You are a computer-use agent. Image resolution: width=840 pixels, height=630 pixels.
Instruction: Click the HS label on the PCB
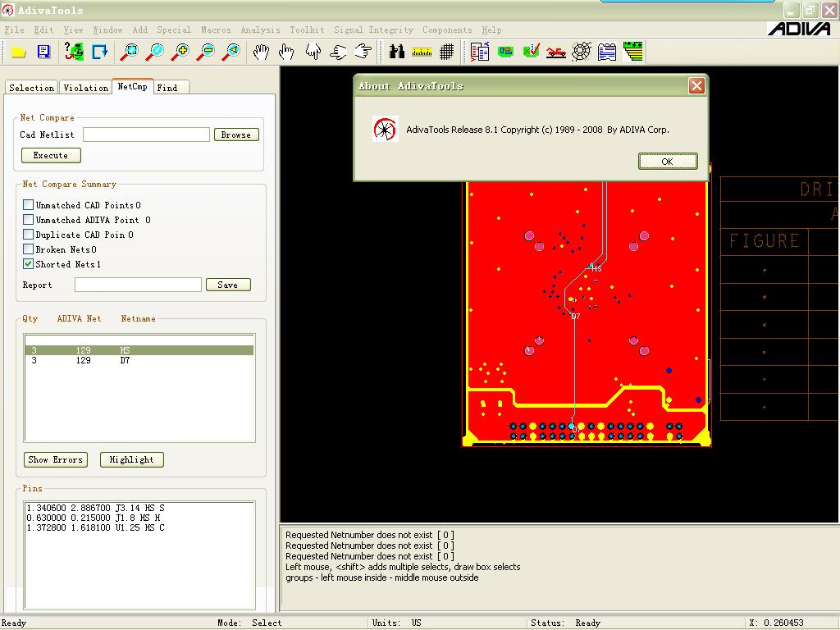(x=596, y=268)
